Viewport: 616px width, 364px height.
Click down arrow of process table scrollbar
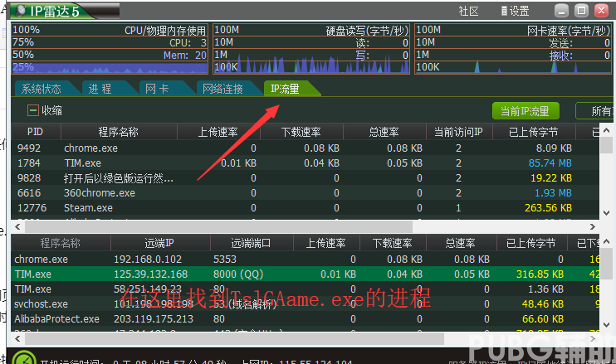606,213
